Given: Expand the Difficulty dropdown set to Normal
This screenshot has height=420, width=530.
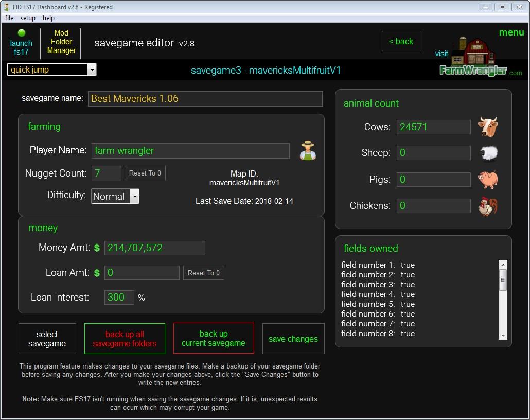Looking at the screenshot, I should point(134,196).
